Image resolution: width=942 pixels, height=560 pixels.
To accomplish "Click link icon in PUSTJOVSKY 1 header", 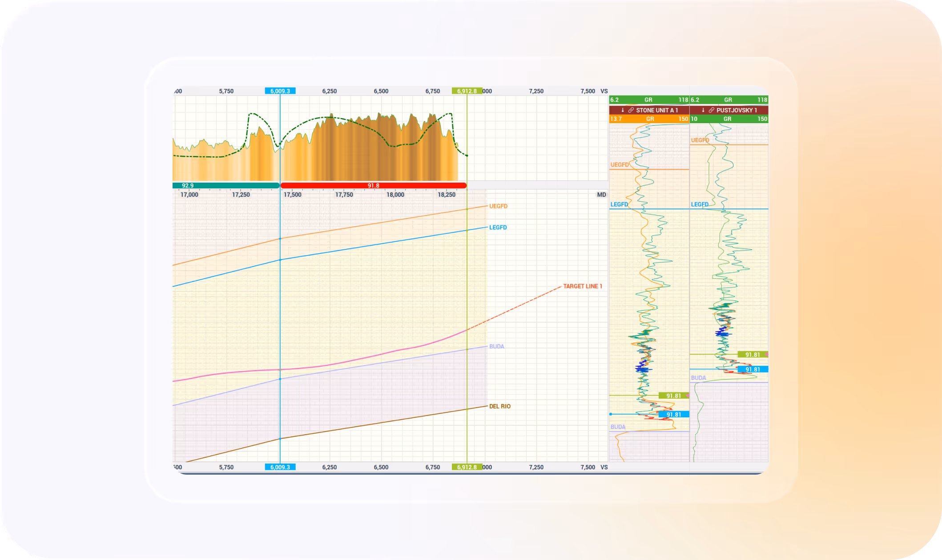I will point(711,110).
